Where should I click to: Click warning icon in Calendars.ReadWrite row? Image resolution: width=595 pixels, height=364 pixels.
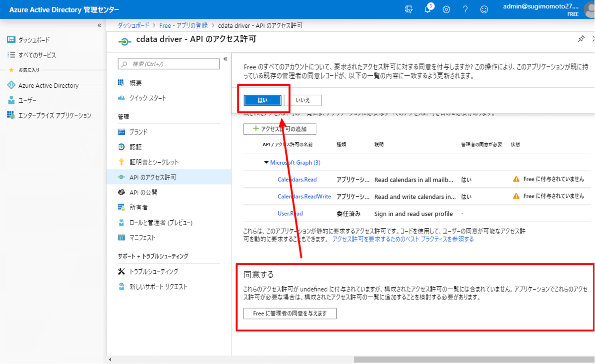point(516,196)
